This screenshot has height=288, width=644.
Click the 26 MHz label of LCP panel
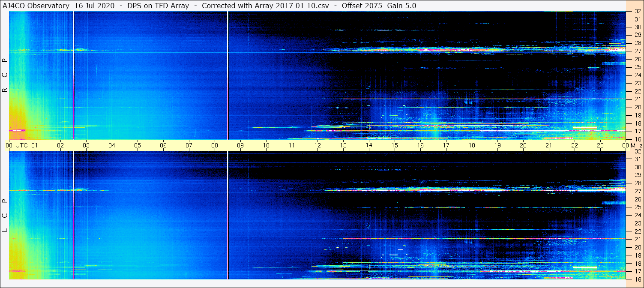[x=637, y=199]
